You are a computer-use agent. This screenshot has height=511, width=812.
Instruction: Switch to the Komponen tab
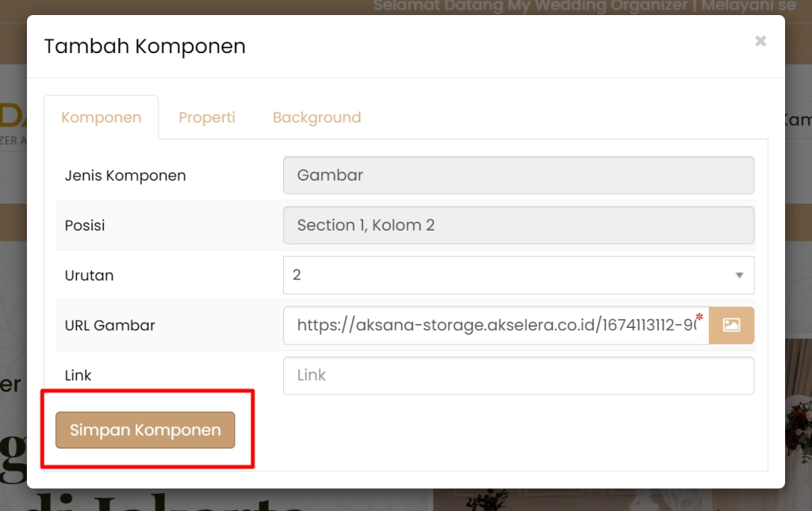pyautogui.click(x=101, y=118)
